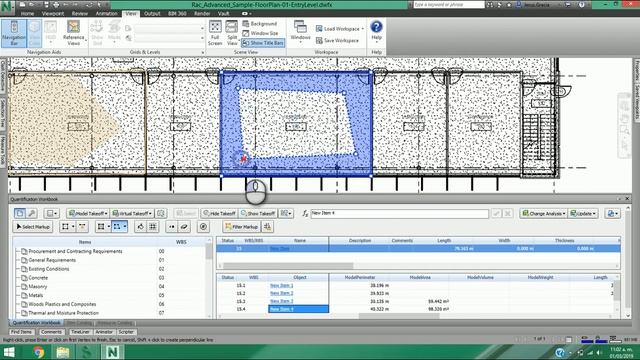Image resolution: width=640 pixels, height=360 pixels.
Task: Select Procurement and Contracting Requirements item
Action: (75, 251)
